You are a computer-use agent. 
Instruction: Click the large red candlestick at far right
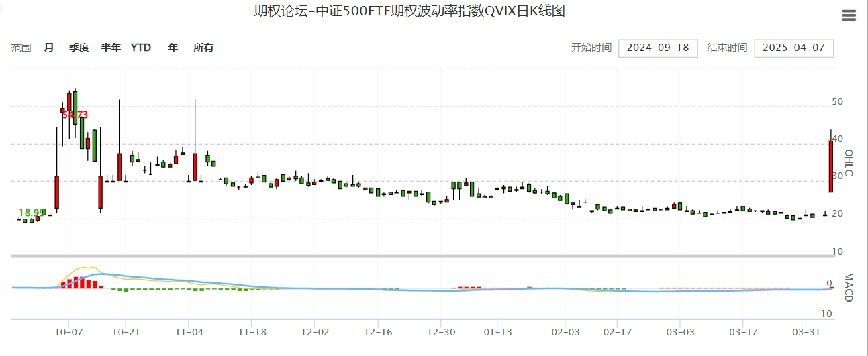[x=831, y=166]
